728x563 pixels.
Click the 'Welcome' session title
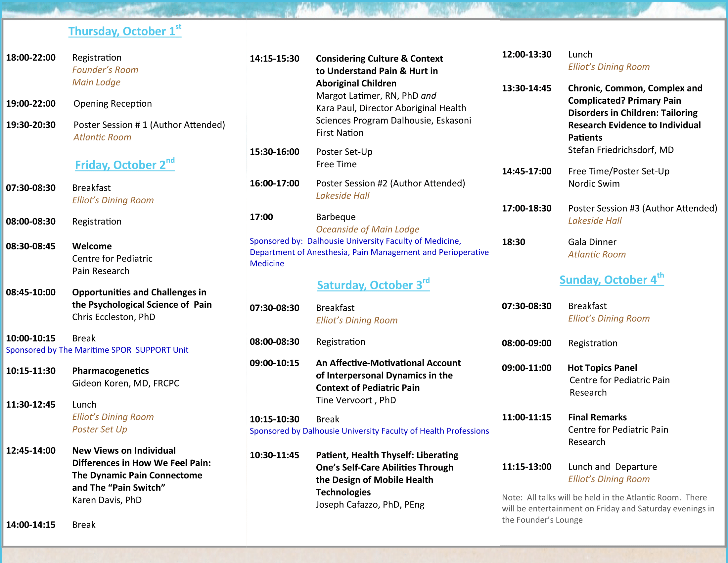pos(92,246)
